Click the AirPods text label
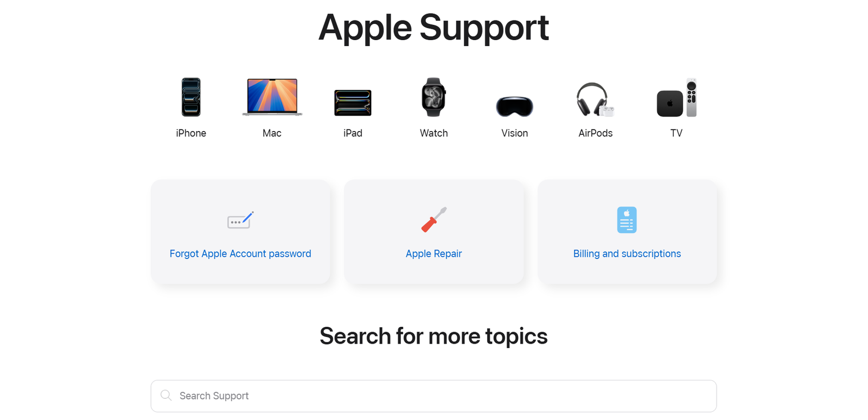The image size is (868, 420). 595,133
